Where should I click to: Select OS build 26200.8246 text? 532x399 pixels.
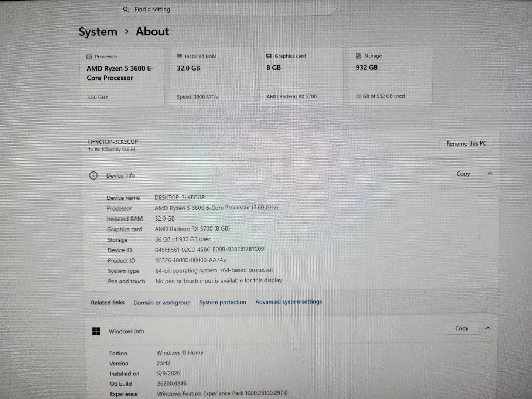click(172, 383)
